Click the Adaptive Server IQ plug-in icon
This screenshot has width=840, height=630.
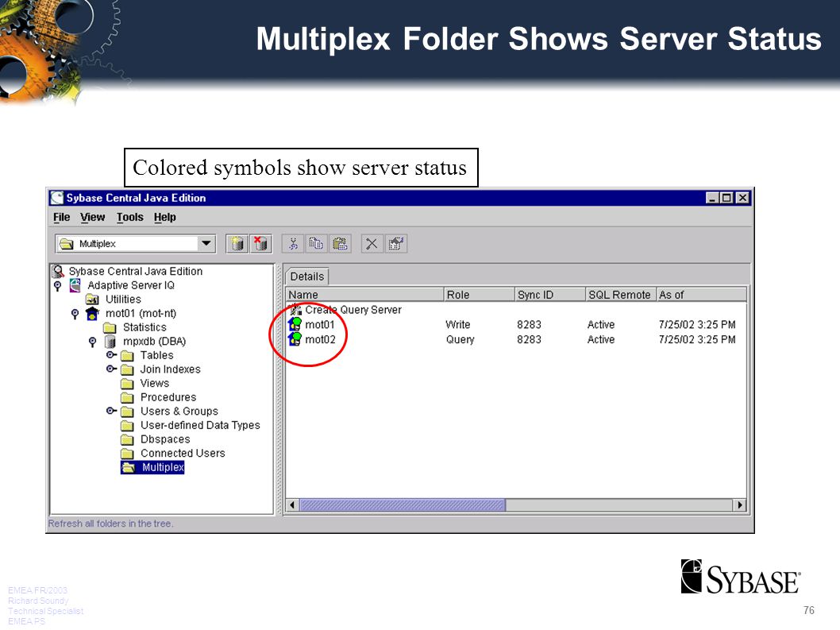coord(75,285)
